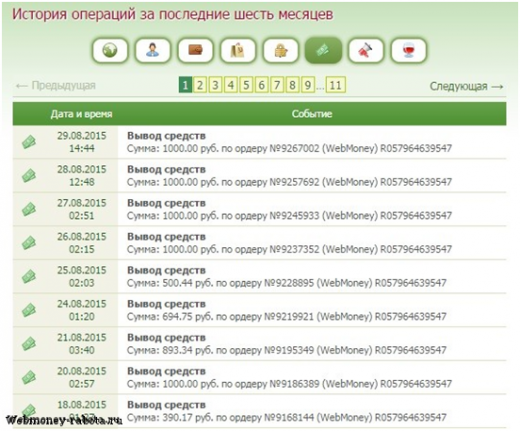The image size is (520, 431).
Task: Jump to last page 11
Action: pyautogui.click(x=336, y=85)
